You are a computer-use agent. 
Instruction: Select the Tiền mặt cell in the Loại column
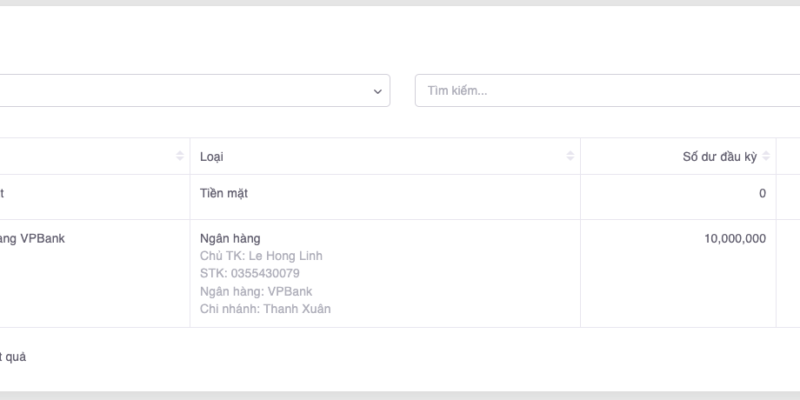(x=224, y=193)
